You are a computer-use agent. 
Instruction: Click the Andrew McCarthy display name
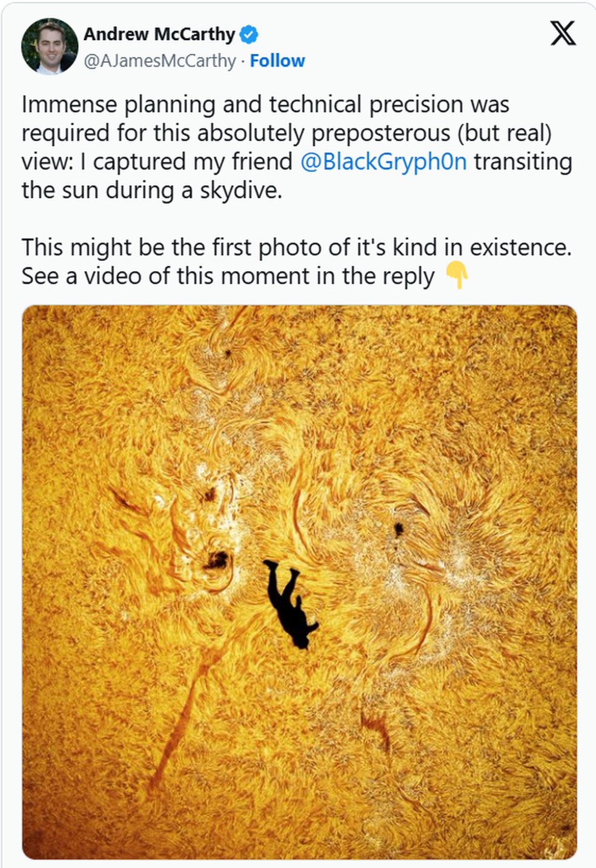[159, 35]
